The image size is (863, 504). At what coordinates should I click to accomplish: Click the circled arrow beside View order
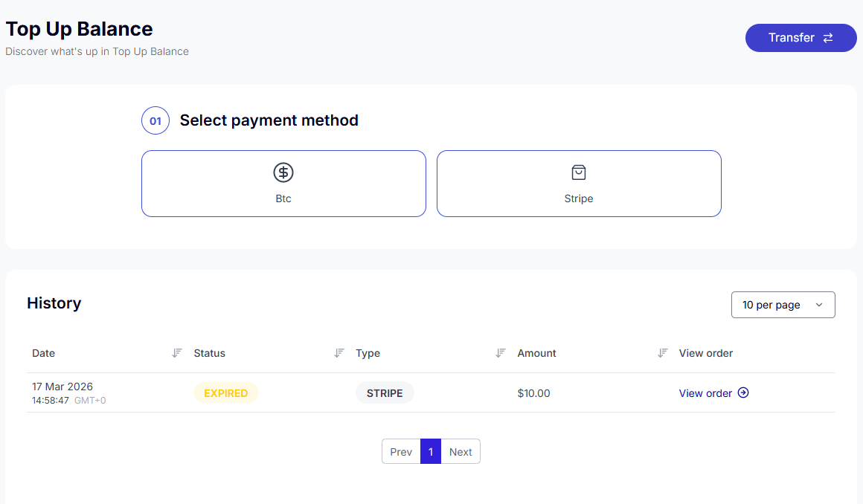[x=743, y=392]
